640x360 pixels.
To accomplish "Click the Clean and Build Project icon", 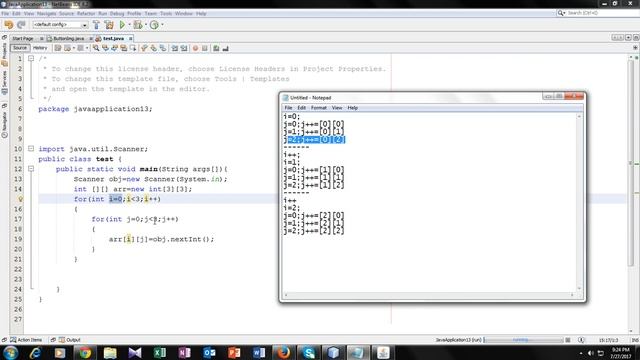I will tap(109, 25).
